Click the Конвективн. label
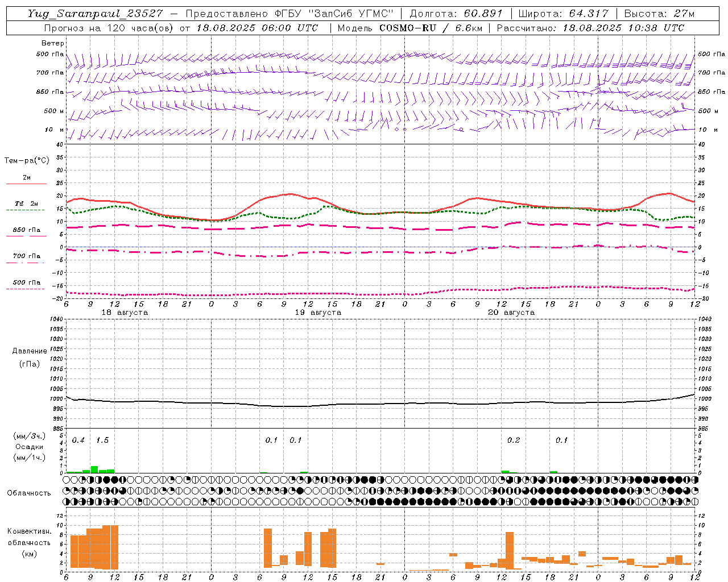 (x=30, y=531)
